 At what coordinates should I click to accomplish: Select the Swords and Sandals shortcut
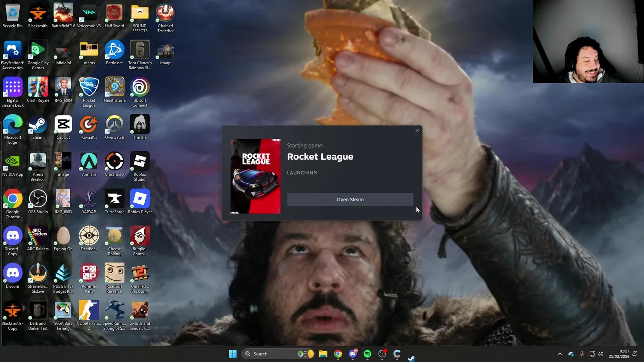[x=140, y=316]
